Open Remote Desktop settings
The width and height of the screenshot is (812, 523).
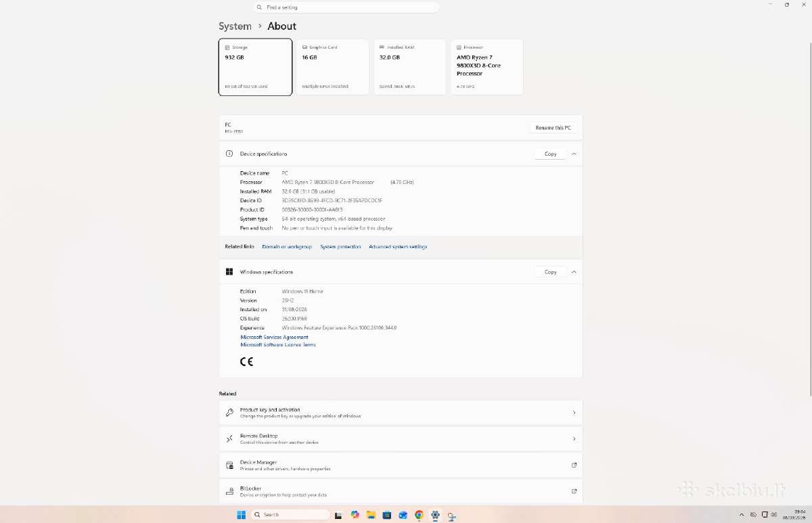click(x=401, y=439)
